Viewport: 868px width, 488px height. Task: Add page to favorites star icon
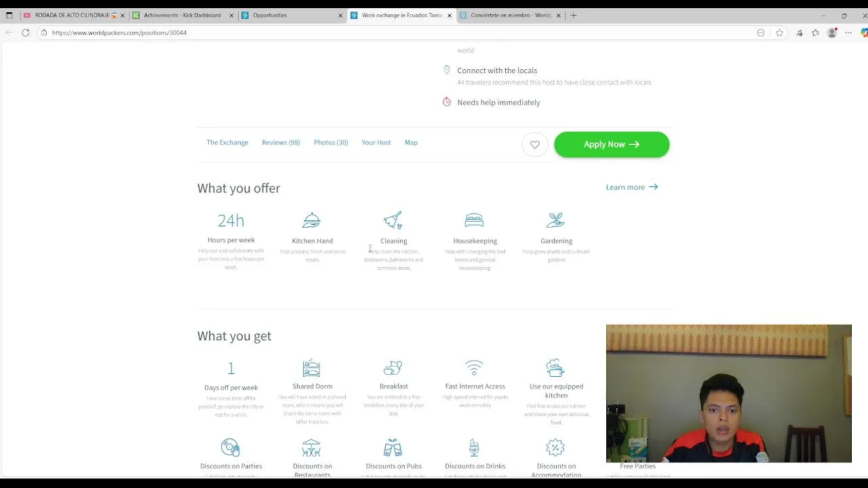780,33
